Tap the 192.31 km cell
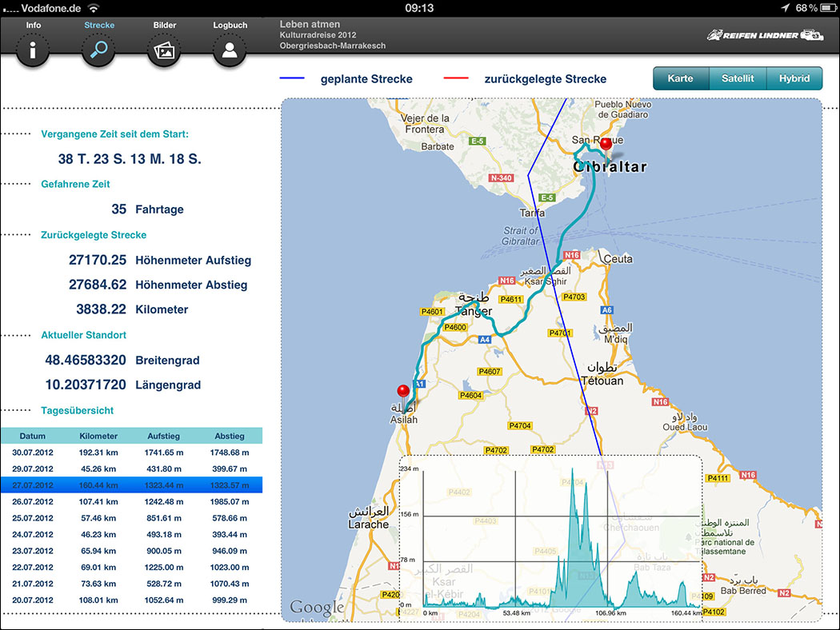The height and width of the screenshot is (630, 840). tap(98, 453)
